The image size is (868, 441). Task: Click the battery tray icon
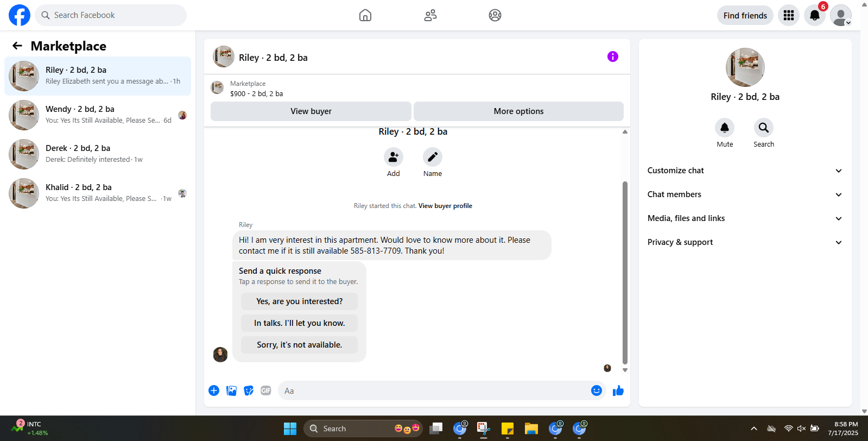point(814,429)
